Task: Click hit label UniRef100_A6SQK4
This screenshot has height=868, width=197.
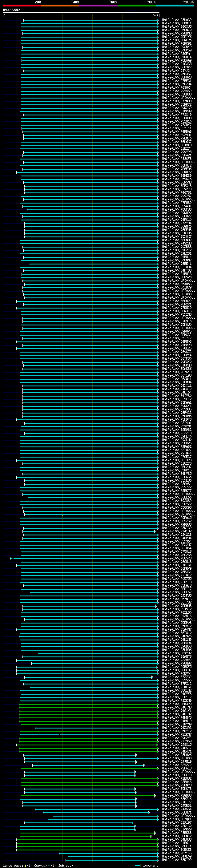Action: 176,88
